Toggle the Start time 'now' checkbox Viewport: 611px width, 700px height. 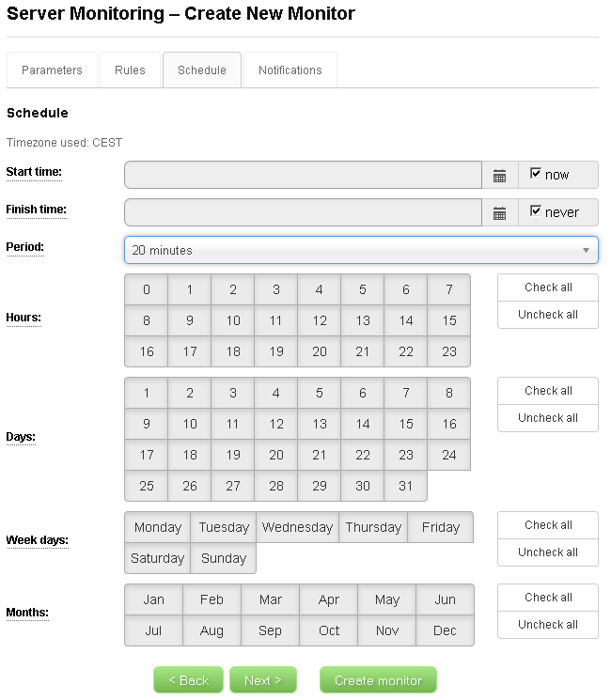tap(536, 174)
